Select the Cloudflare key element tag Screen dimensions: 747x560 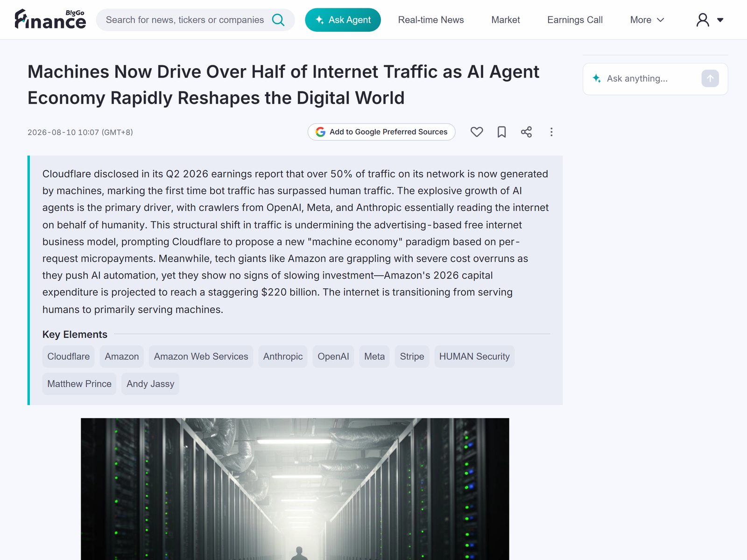coord(69,357)
